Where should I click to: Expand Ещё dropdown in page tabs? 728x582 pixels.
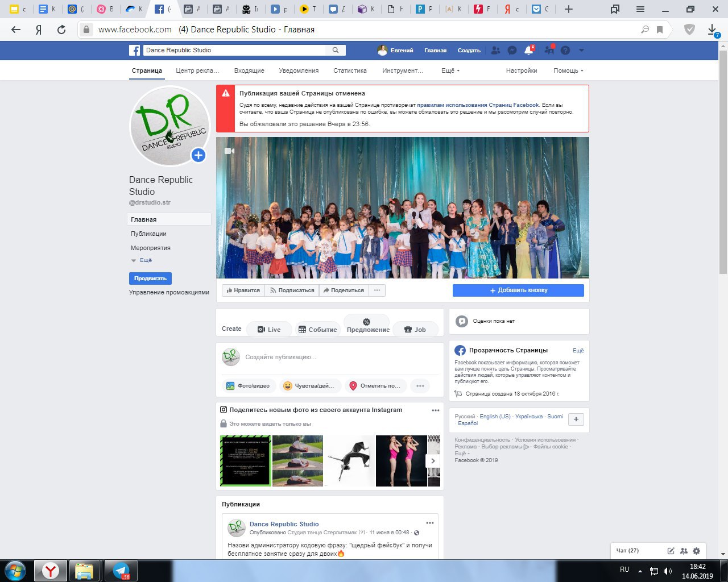coord(450,70)
